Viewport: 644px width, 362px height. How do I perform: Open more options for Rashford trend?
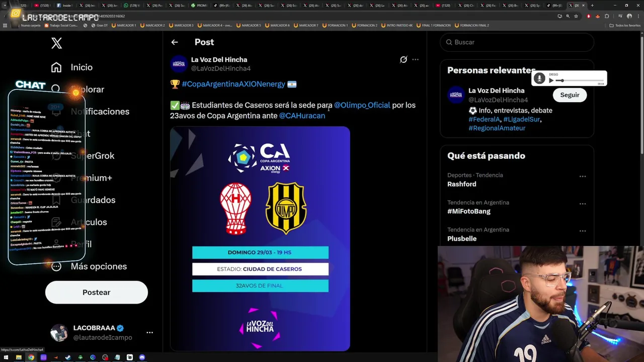(583, 176)
